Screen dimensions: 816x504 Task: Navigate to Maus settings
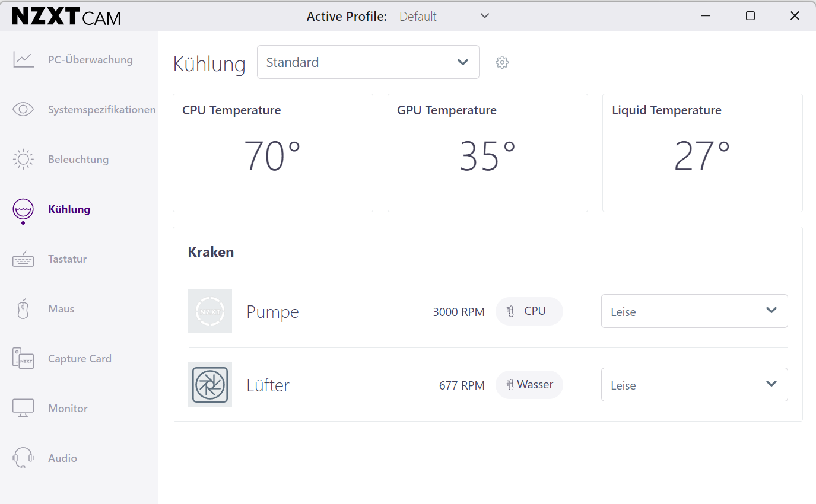(x=79, y=308)
